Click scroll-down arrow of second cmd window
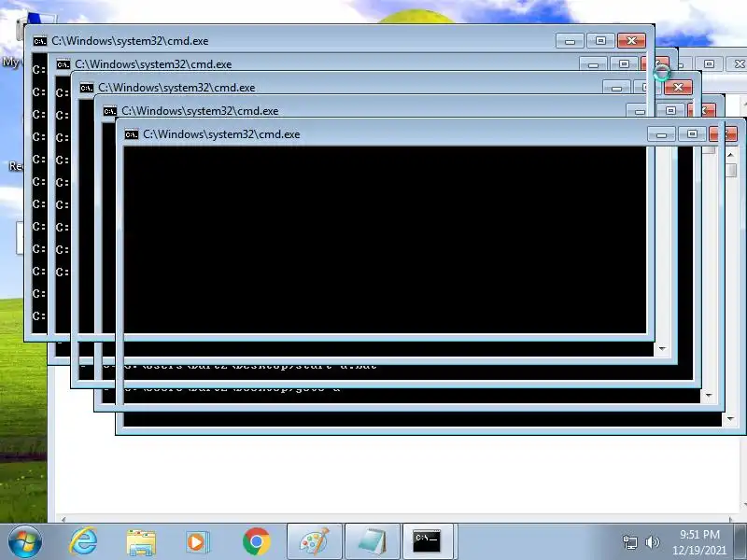747x560 pixels. click(662, 349)
